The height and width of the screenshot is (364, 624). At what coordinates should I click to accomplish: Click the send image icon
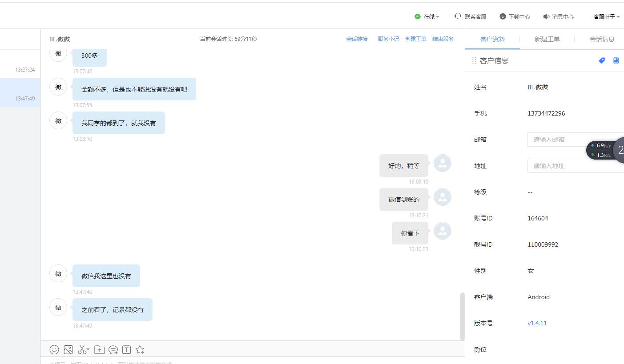[68, 350]
